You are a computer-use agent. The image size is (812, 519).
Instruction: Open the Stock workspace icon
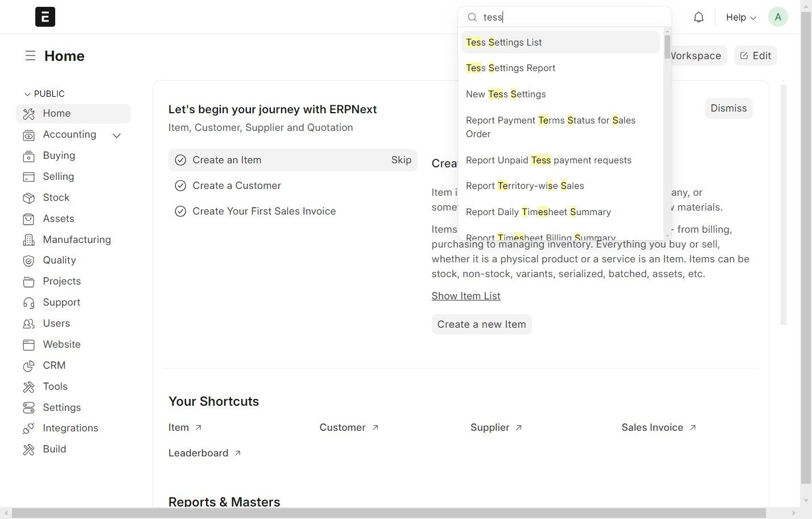point(28,198)
